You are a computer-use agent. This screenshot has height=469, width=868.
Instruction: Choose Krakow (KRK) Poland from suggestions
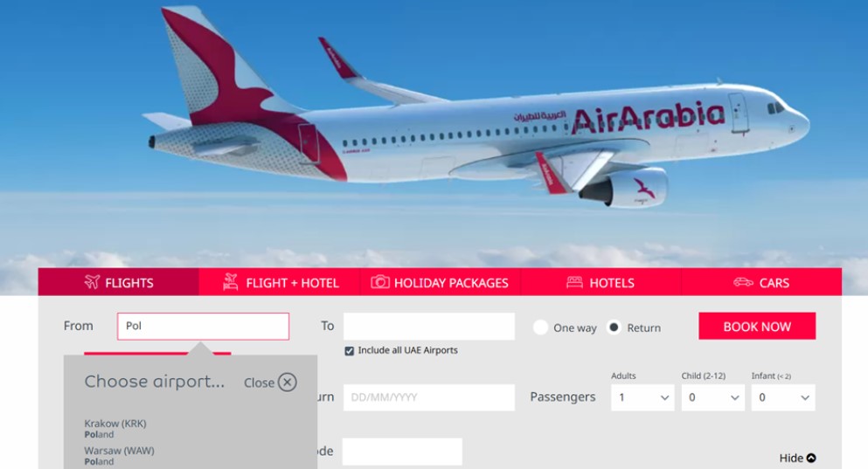115,429
